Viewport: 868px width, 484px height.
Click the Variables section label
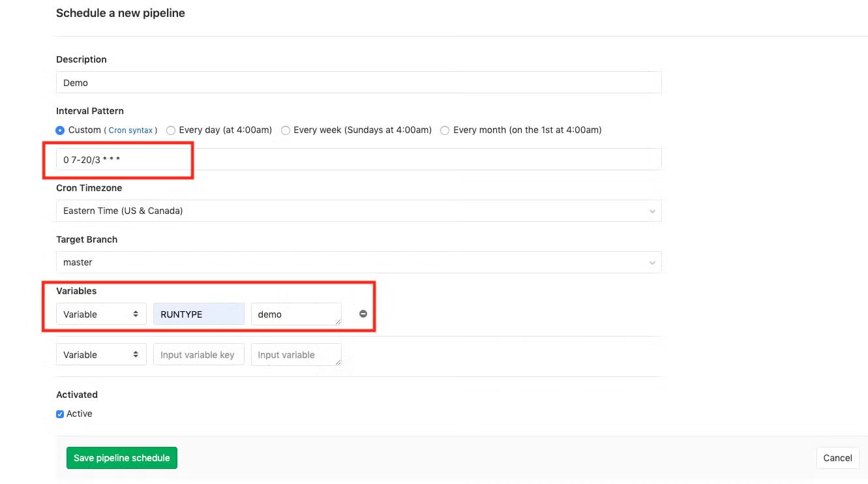click(x=76, y=291)
